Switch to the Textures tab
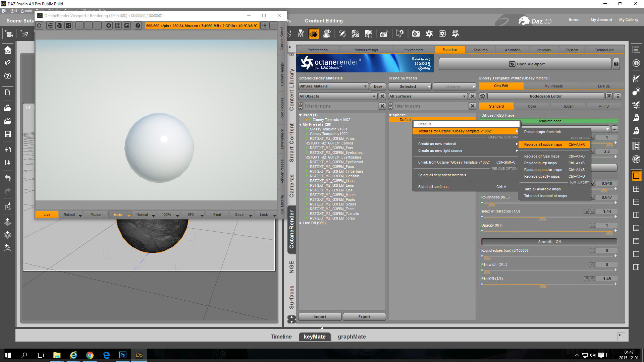Screen dimensions: 644x362 (480, 50)
